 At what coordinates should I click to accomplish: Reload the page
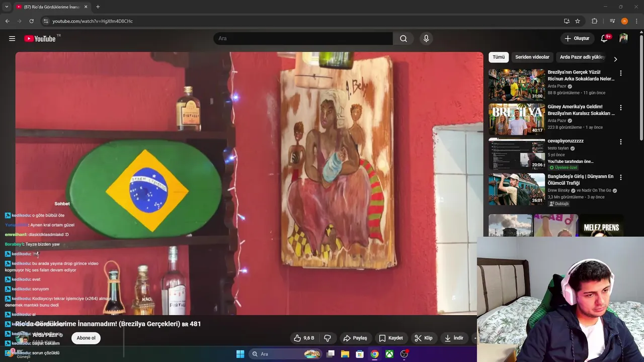coord(31,21)
